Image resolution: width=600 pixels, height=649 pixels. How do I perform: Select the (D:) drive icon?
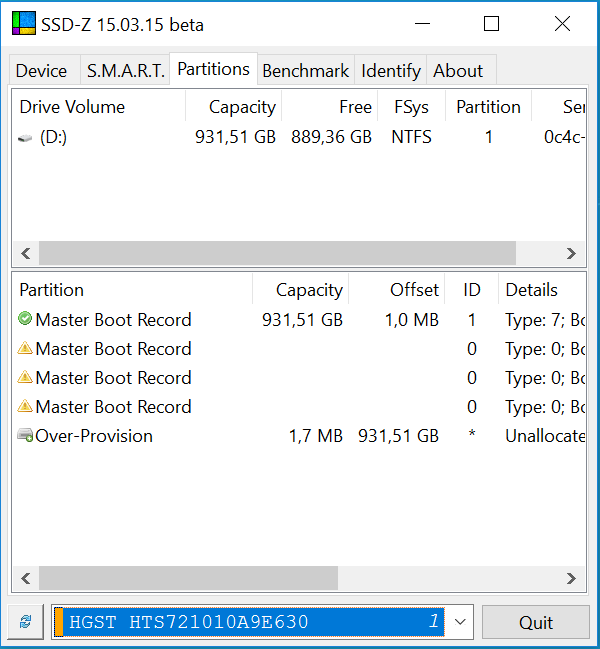click(25, 138)
